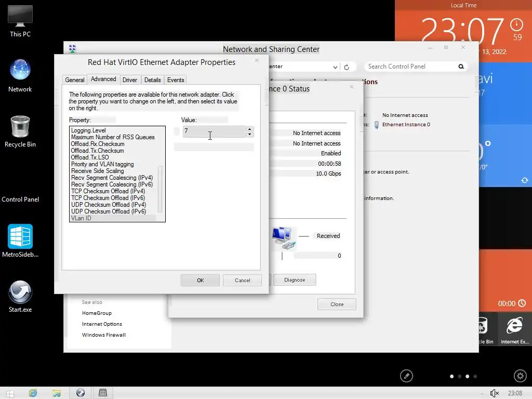Click sidebar settings gear icon
Image resolution: width=532 pixels, height=399 pixels.
point(520,376)
